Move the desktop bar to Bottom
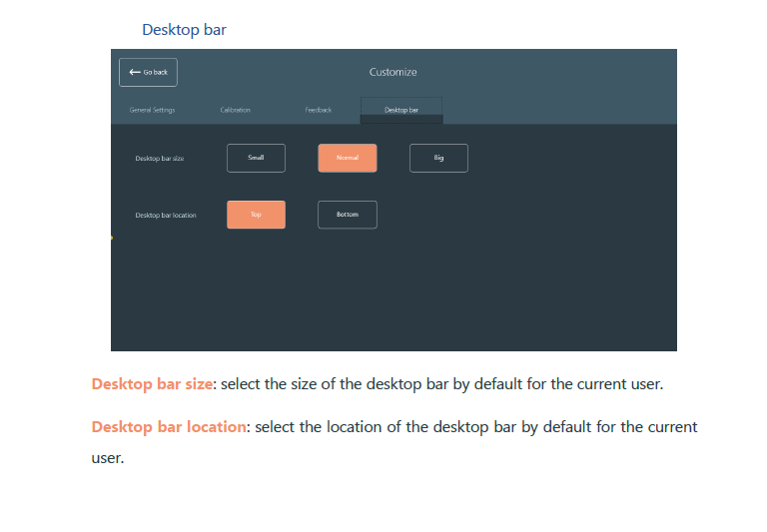The height and width of the screenshot is (532, 767). 348,215
